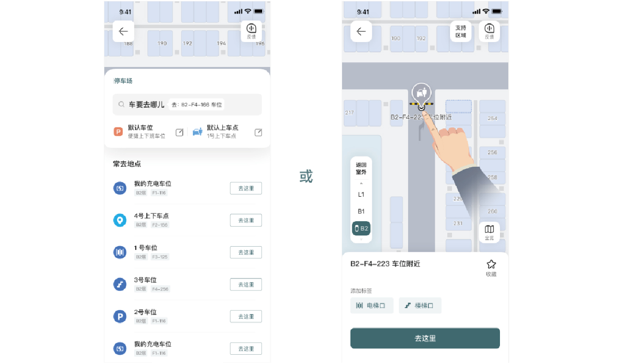Edit the 默认上车点 entry icon
644x363 pixels.
coord(259,133)
